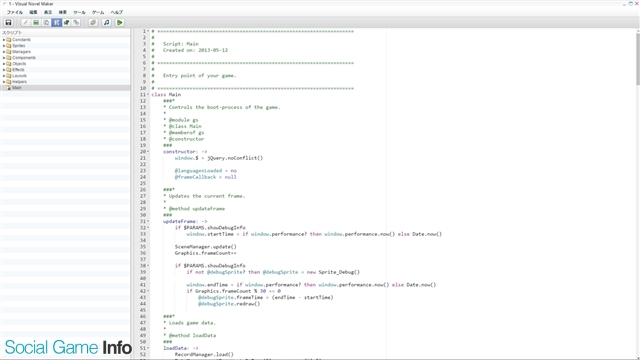
Task: Open the 編集 menu
Action: tap(33, 12)
